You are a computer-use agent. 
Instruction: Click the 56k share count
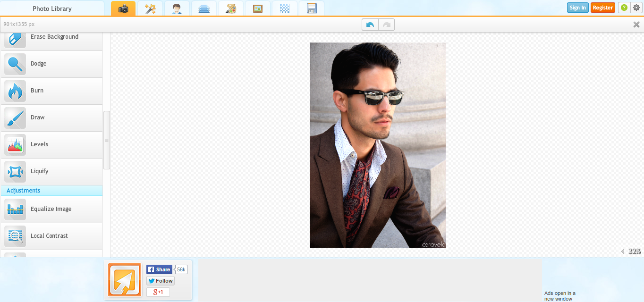pos(181,269)
